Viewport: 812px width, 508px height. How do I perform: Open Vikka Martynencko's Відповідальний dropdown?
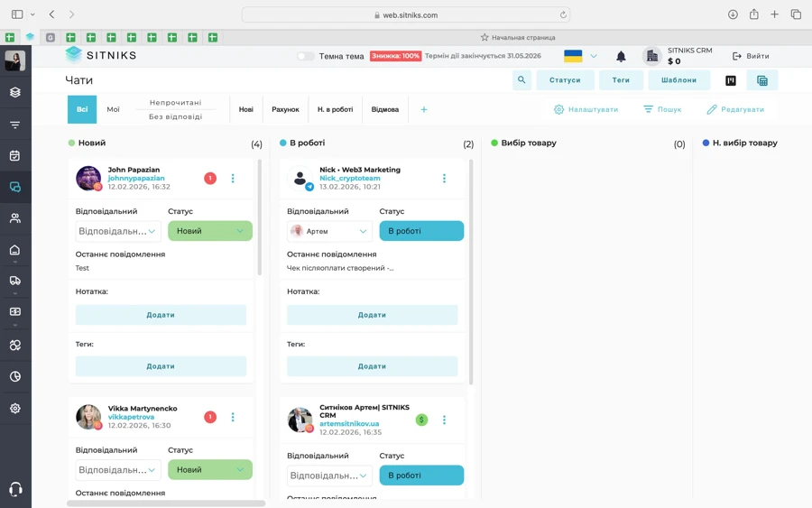(118, 470)
